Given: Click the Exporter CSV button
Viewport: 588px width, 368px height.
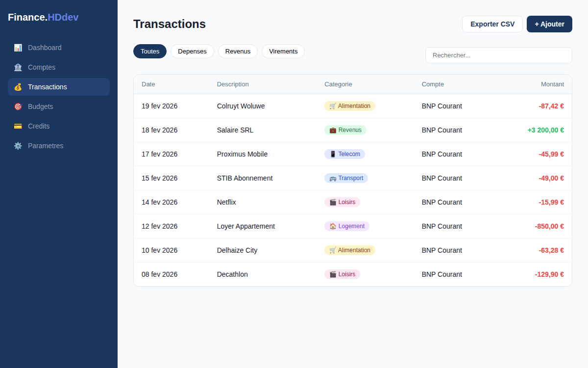Looking at the screenshot, I should coord(492,24).
